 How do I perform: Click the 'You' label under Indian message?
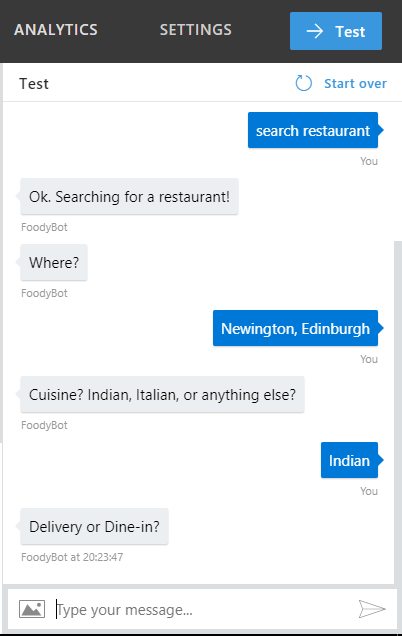[x=369, y=491]
